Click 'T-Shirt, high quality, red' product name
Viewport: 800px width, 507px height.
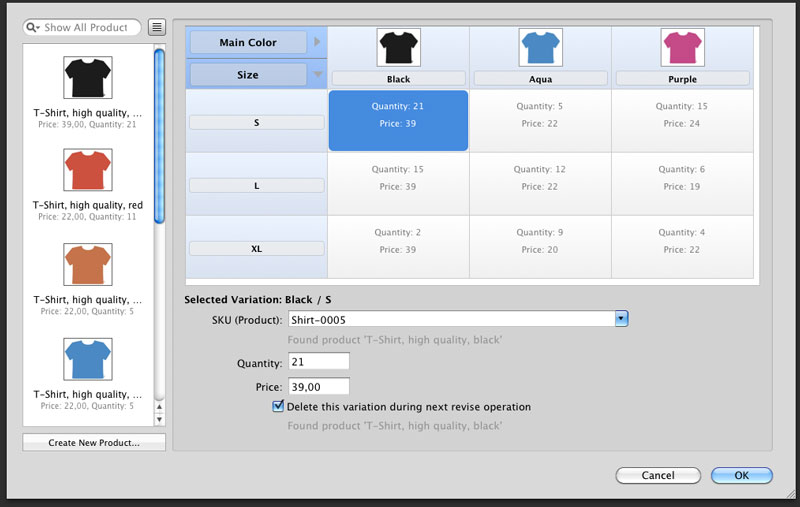pyautogui.click(x=88, y=205)
